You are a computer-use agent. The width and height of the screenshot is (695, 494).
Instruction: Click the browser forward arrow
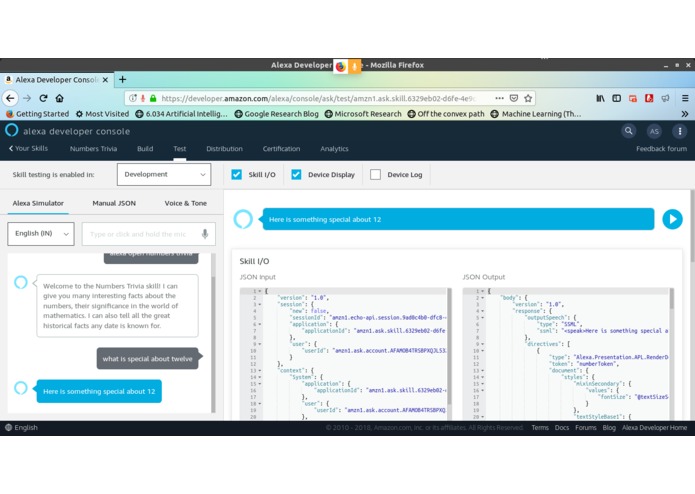27,98
